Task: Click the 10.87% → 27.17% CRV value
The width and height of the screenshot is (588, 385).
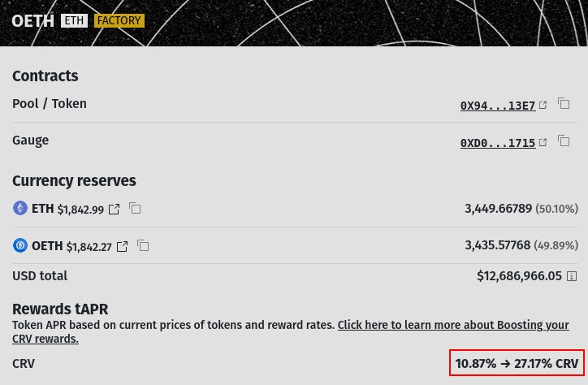Action: (517, 363)
